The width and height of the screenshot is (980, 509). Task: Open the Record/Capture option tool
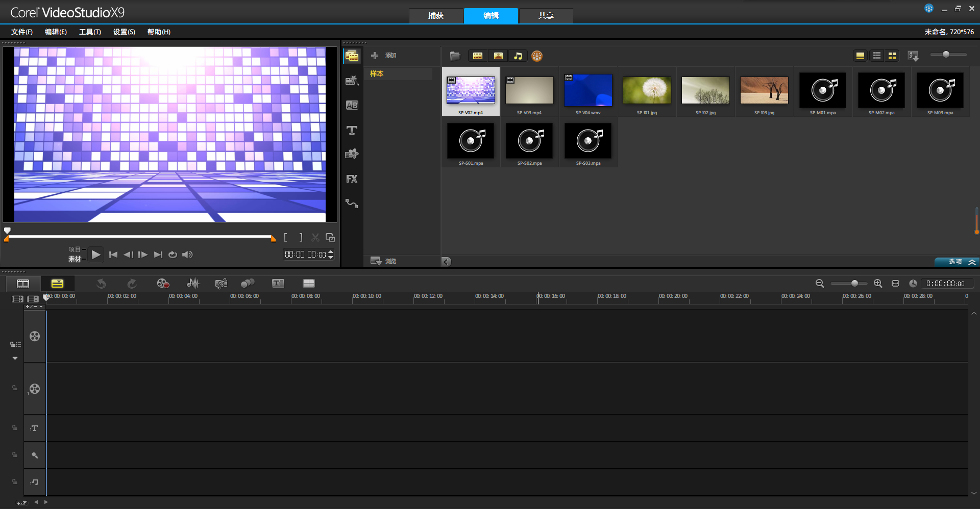tap(163, 284)
